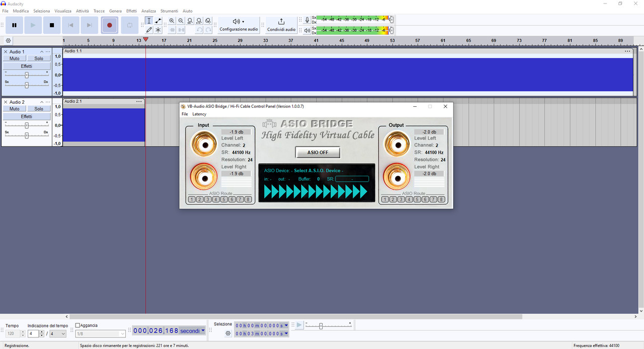Image resolution: width=644 pixels, height=349 pixels.
Task: Open File menu in ASIO Bridge panel
Action: pos(185,114)
